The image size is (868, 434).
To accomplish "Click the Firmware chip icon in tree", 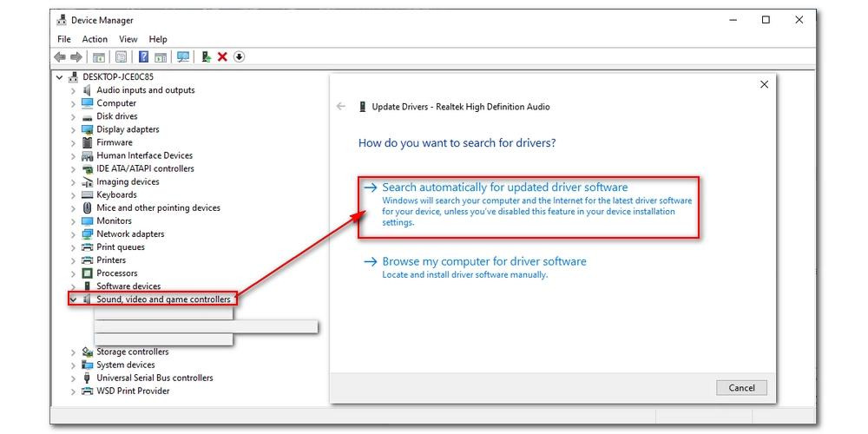I will 87,142.
